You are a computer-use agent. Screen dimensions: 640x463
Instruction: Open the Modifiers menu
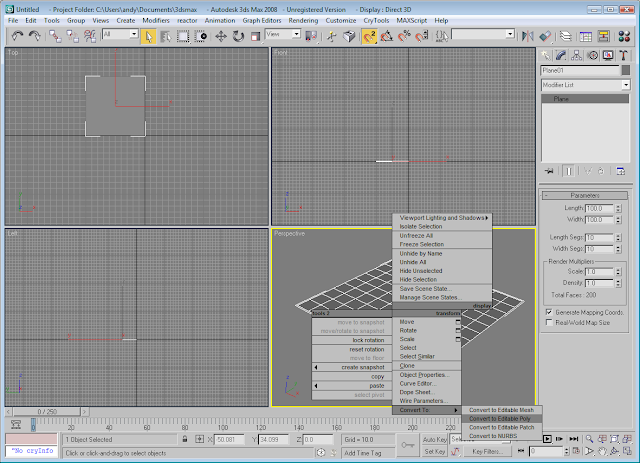(x=156, y=20)
